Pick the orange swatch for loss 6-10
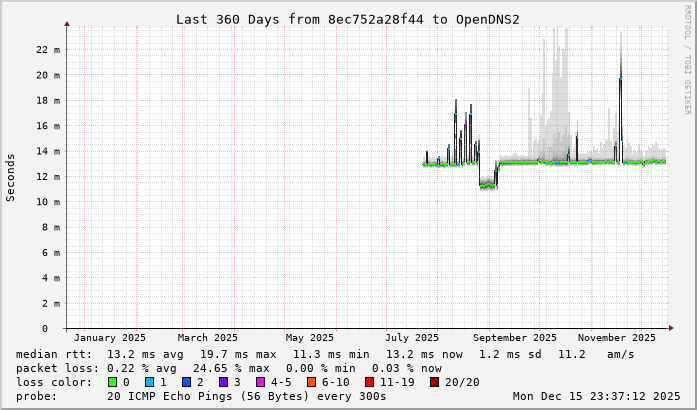 (x=310, y=382)
